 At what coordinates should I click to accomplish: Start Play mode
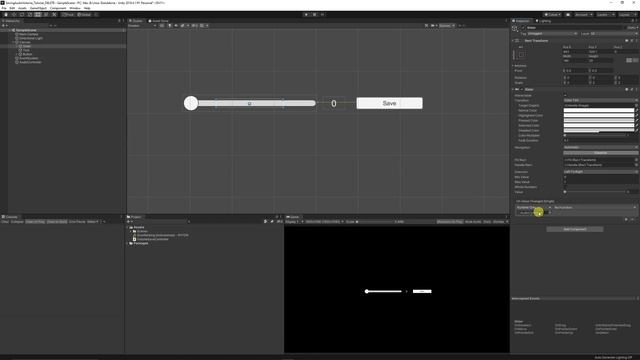pyautogui.click(x=306, y=15)
